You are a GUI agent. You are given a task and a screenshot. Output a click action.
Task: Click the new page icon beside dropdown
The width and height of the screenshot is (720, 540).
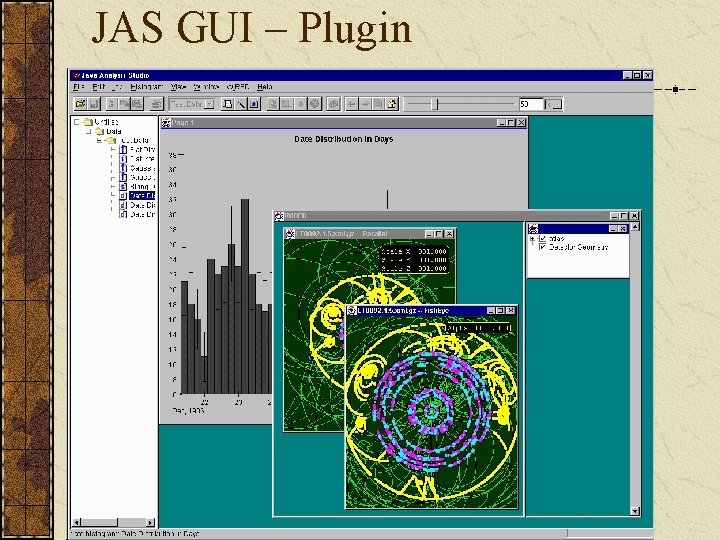point(227,104)
